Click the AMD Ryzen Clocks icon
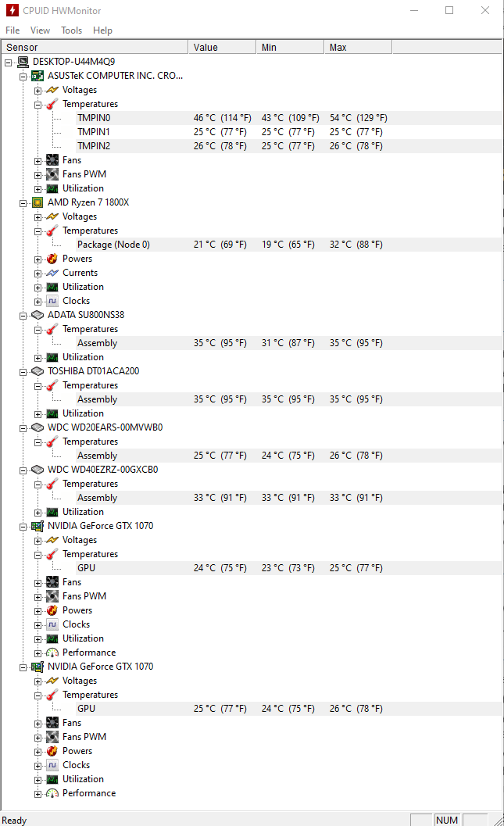This screenshot has width=504, height=826. coord(52,301)
